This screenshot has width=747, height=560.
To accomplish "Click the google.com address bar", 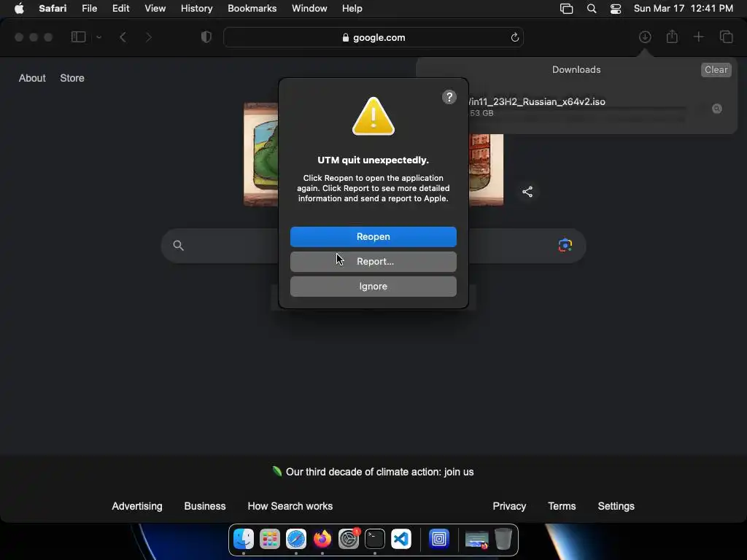I will [x=373, y=38].
